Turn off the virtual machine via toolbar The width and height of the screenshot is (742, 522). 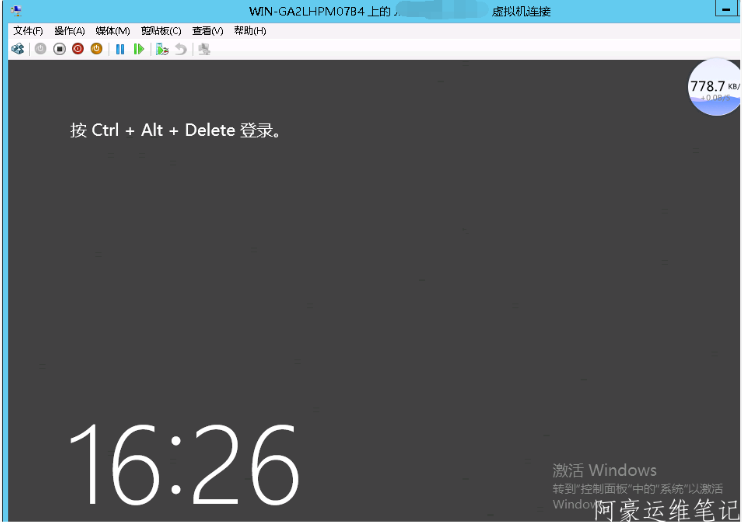[x=59, y=48]
